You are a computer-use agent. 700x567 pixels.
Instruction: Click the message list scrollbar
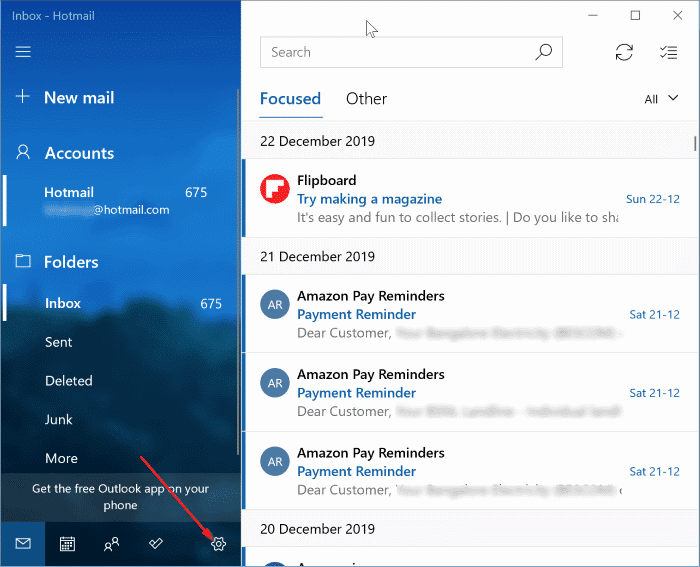(695, 144)
